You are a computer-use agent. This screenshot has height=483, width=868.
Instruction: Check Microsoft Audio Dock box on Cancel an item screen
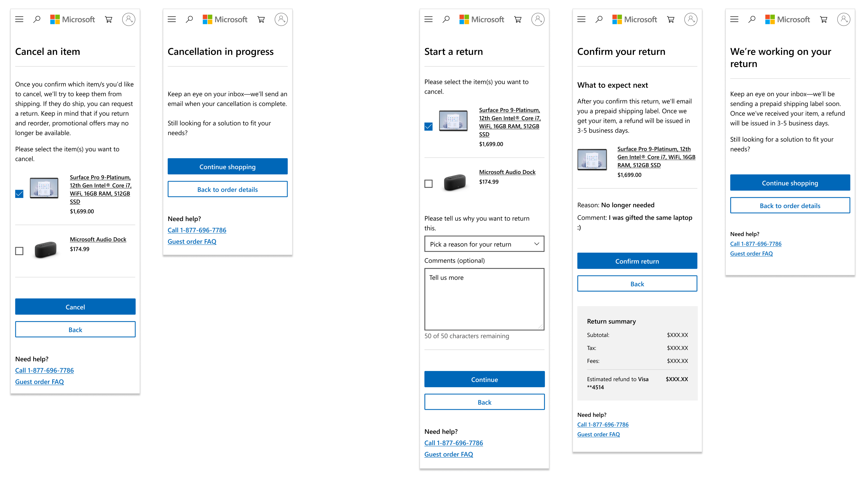click(x=19, y=251)
